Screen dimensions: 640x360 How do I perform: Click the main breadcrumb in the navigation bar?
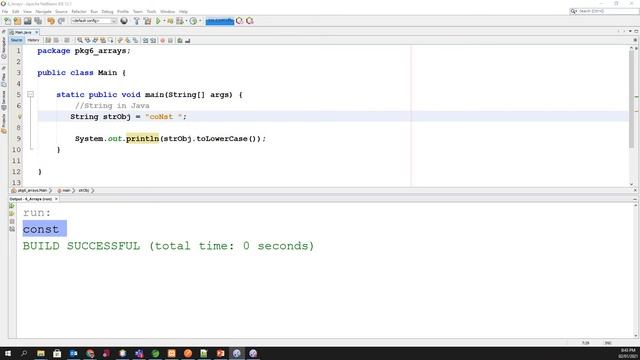(x=64, y=191)
